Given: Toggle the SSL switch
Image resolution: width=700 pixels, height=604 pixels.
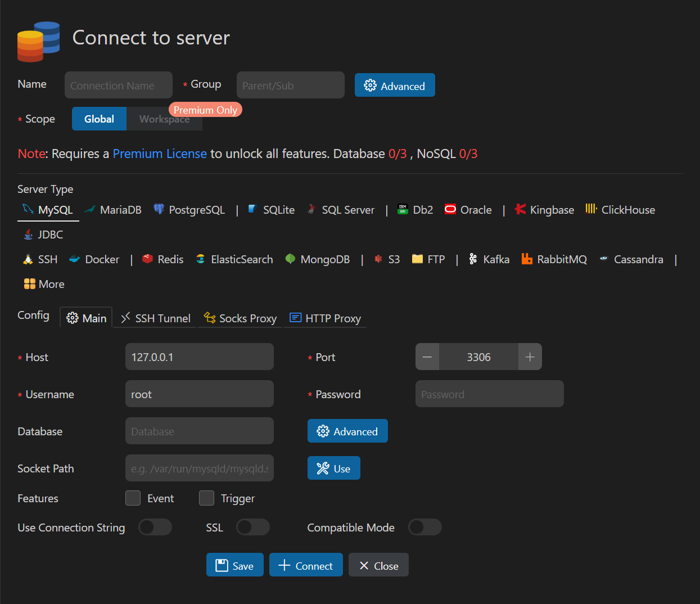Looking at the screenshot, I should 253,527.
